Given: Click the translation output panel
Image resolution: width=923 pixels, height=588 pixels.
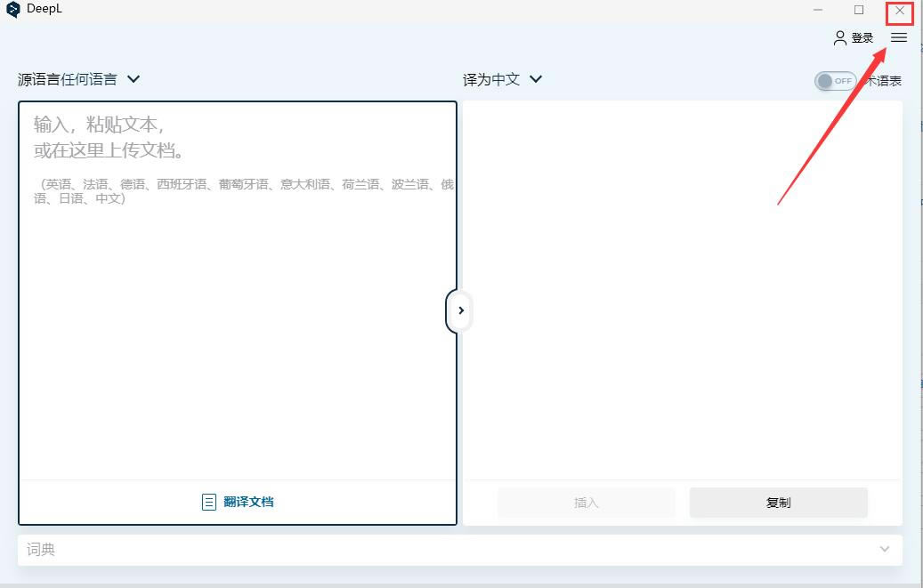Looking at the screenshot, I should 681,294.
